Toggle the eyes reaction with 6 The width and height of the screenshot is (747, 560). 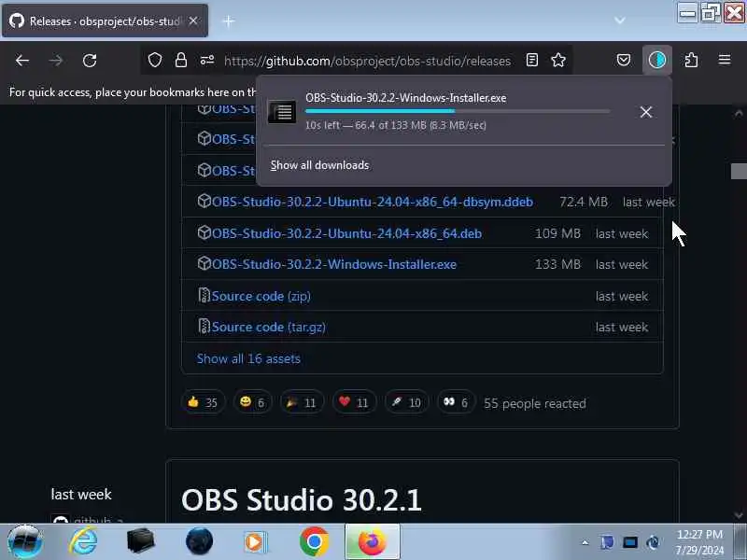tap(456, 402)
